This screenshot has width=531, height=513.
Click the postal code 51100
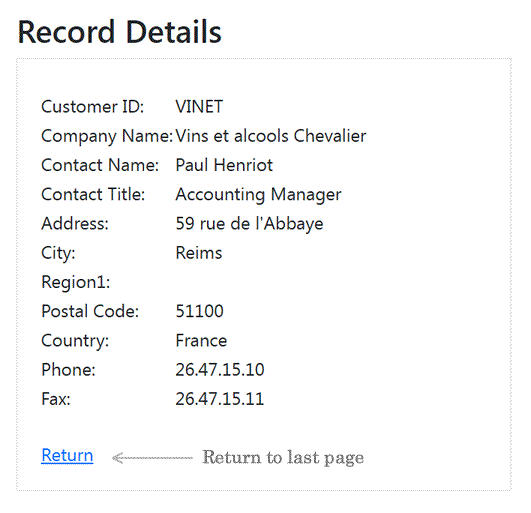click(199, 311)
